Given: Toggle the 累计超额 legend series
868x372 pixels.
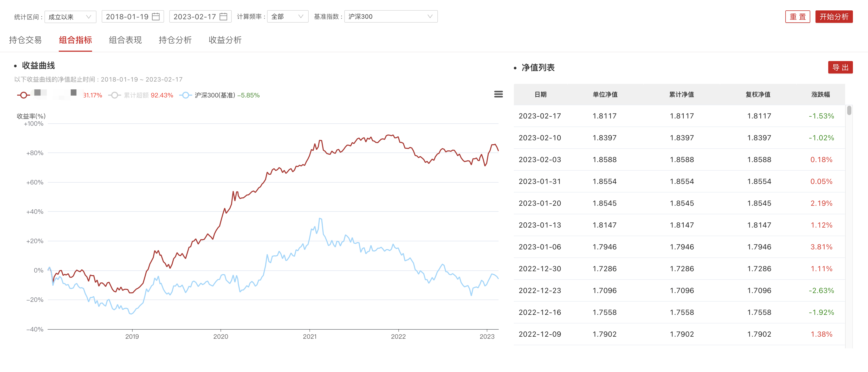Looking at the screenshot, I should tap(136, 95).
